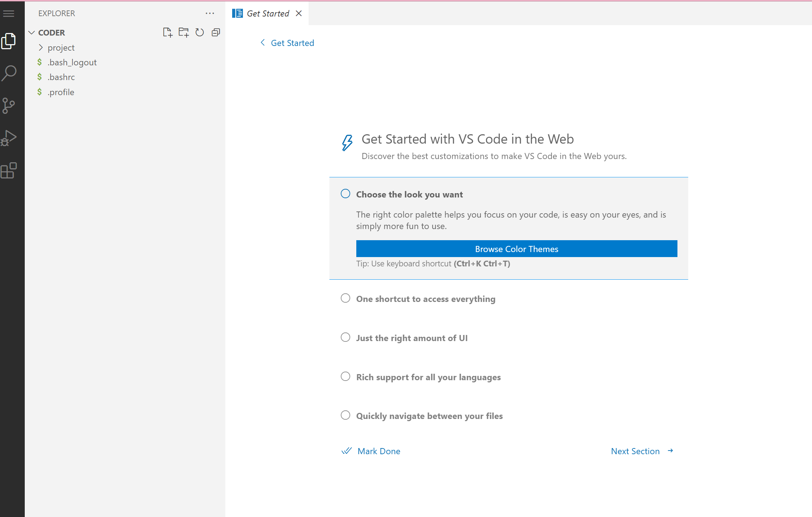Click the Browse Color Themes button
Screen dimensions: 812x517
517,248
